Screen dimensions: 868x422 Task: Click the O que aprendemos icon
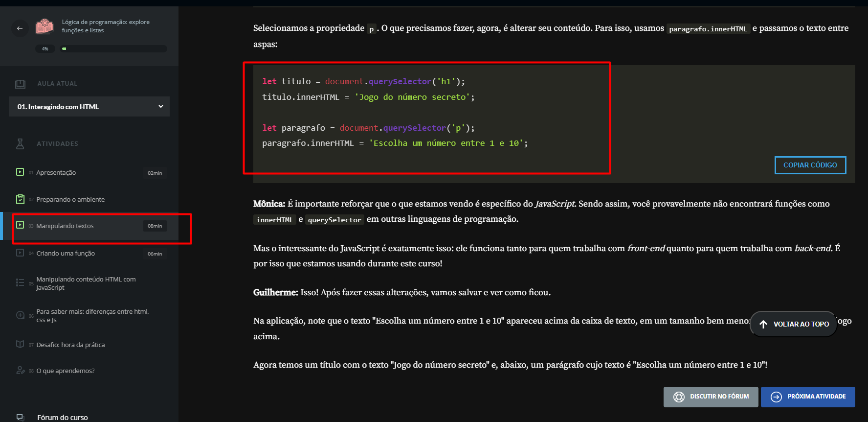coord(20,370)
